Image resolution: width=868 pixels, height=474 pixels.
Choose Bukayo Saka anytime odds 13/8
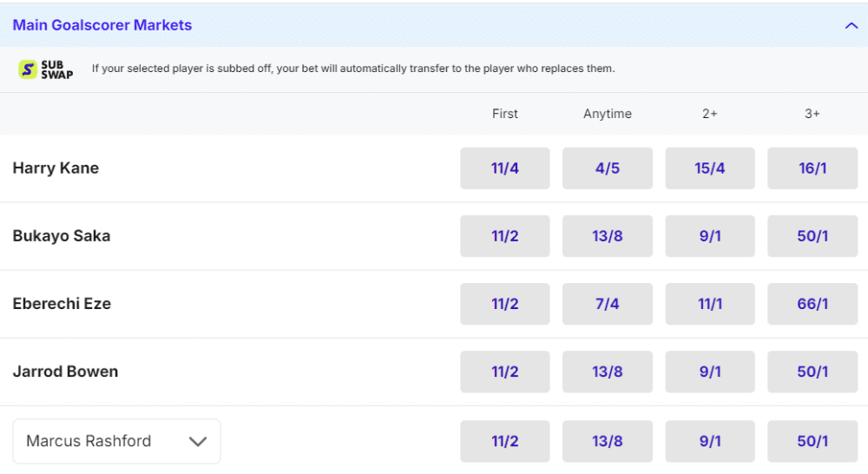pyautogui.click(x=607, y=236)
